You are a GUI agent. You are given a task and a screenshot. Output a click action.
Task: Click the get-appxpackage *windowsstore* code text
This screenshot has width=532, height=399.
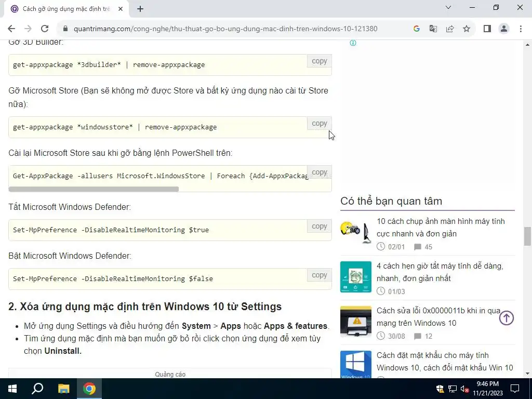click(115, 127)
